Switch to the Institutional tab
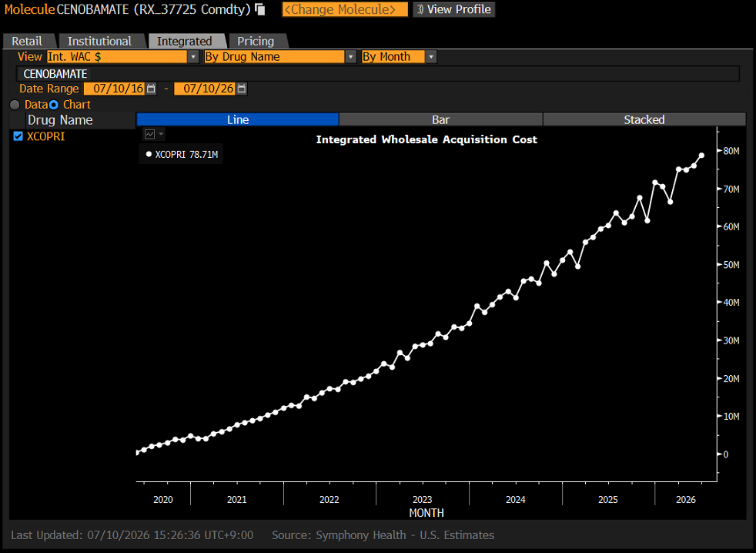Screen dimensions: 756x553 point(100,41)
